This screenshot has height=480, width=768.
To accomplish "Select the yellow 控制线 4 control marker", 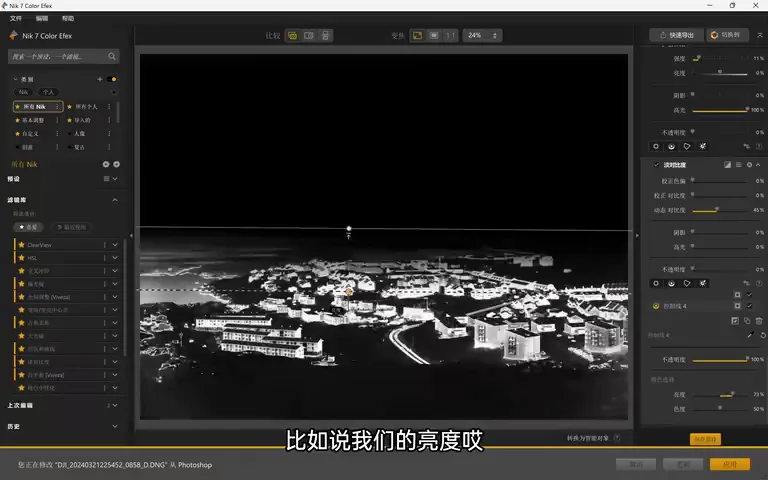I will pyautogui.click(x=656, y=306).
